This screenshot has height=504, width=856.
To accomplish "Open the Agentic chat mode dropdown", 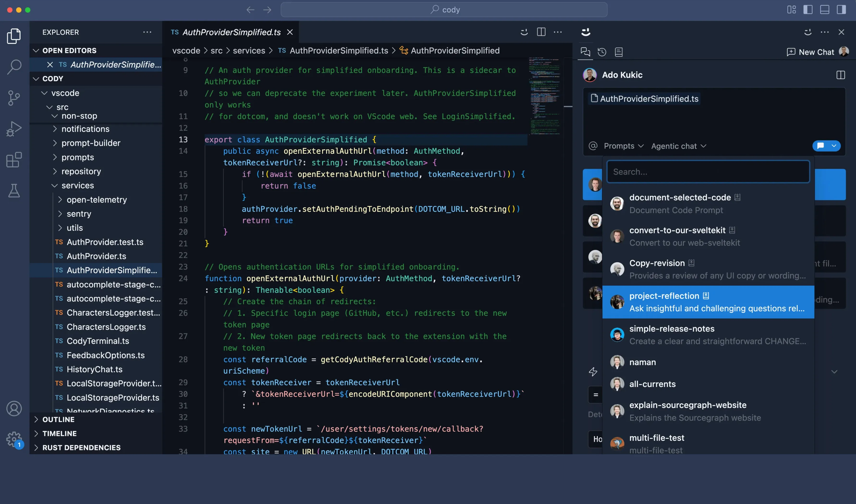I will (679, 146).
